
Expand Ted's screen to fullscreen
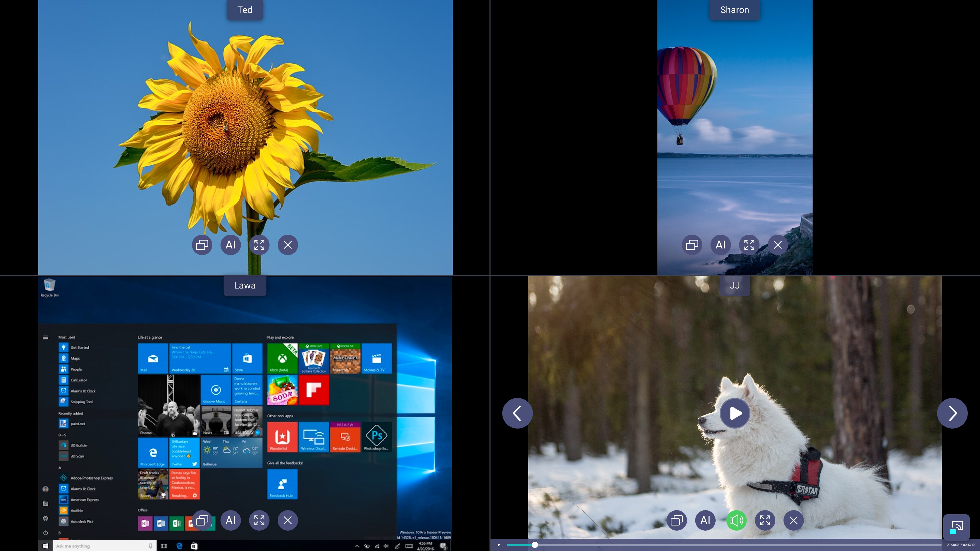259,245
